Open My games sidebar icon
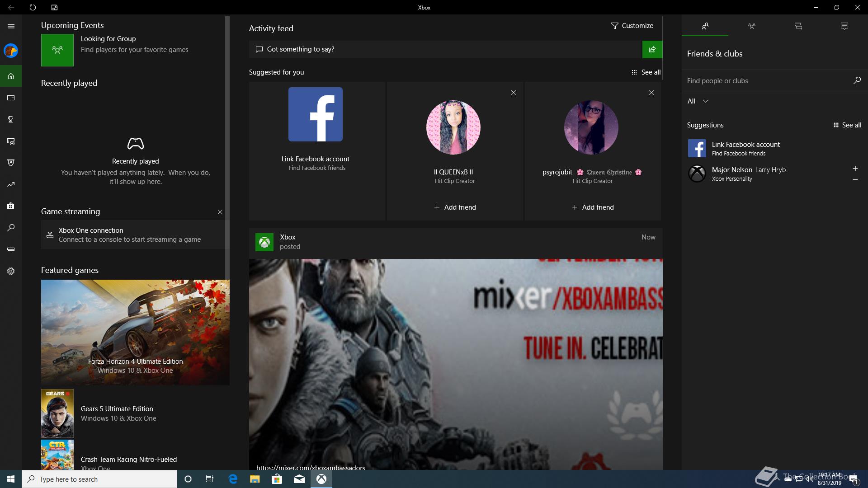This screenshot has width=868, height=488. pyautogui.click(x=11, y=98)
